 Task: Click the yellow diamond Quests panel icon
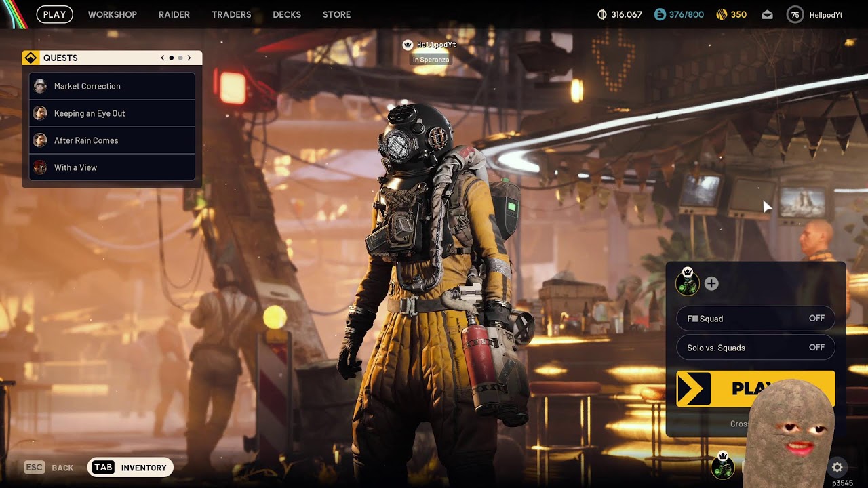pyautogui.click(x=31, y=58)
